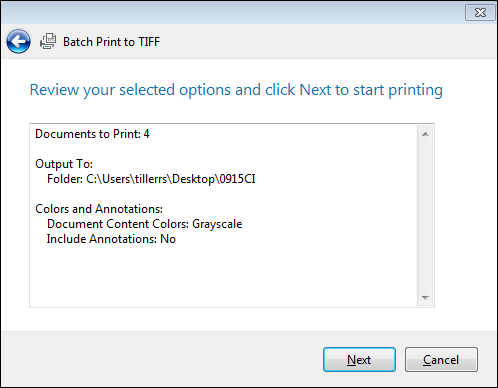
Task: Select the 'Documents to Print: 4' line
Action: (92, 134)
